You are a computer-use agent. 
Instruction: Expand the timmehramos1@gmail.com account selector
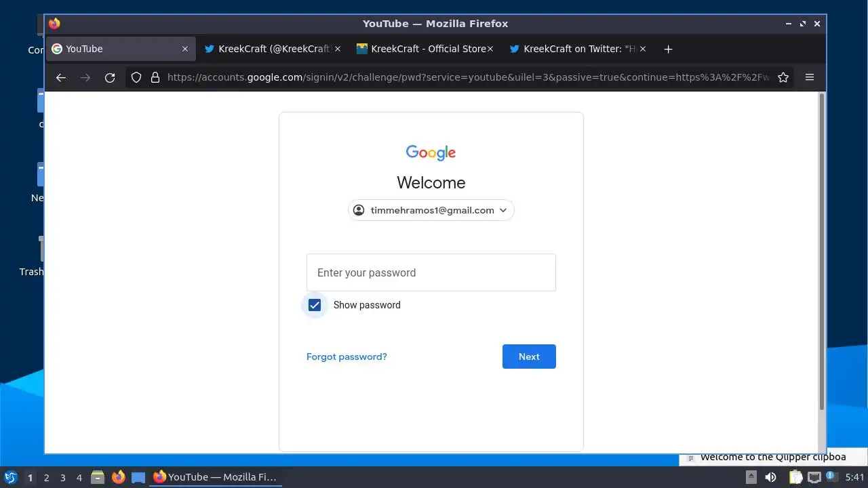click(x=431, y=210)
